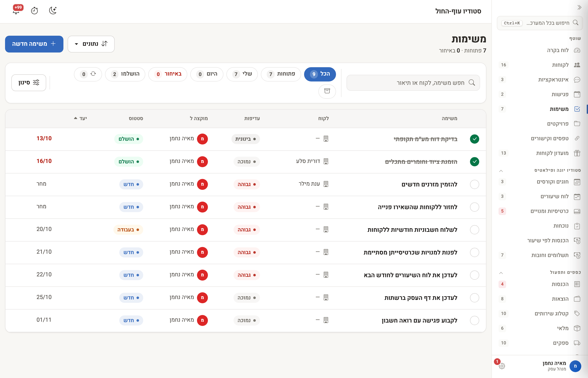Select the באיחור filter tab
This screenshot has height=378, width=588.
pyautogui.click(x=168, y=74)
